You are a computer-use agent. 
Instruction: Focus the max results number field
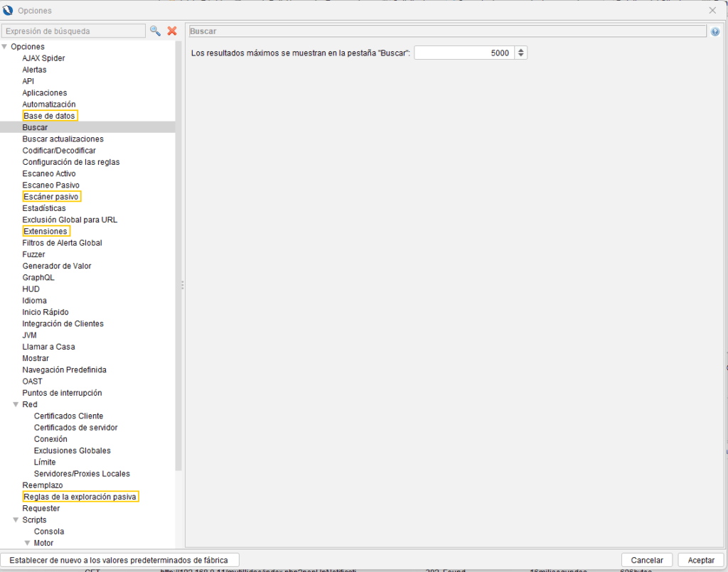pyautogui.click(x=464, y=53)
